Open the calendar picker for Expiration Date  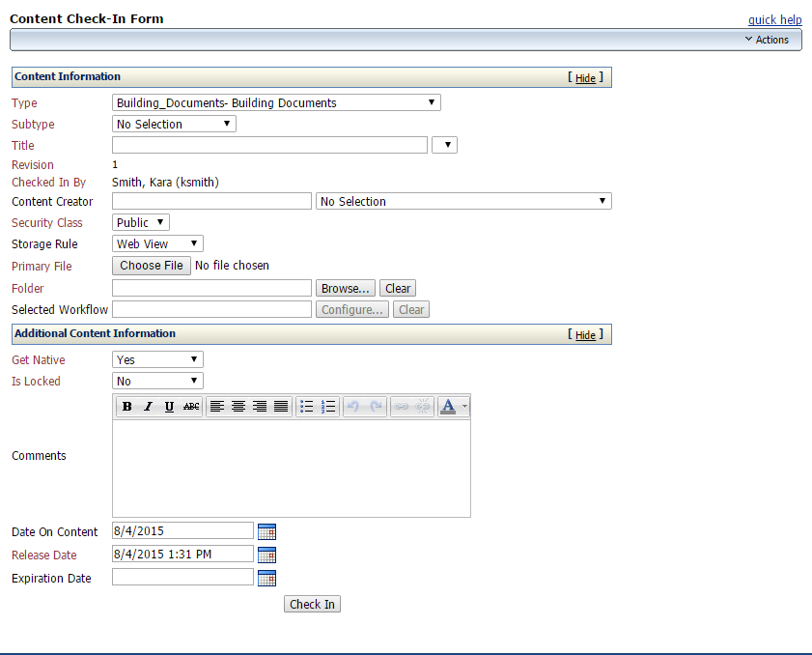[266, 577]
